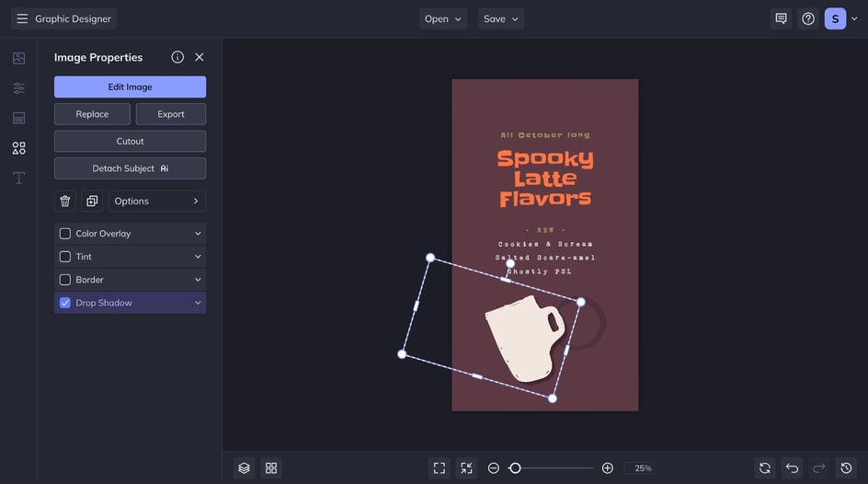
Task: Enable the Tint checkbox
Action: [x=64, y=257]
